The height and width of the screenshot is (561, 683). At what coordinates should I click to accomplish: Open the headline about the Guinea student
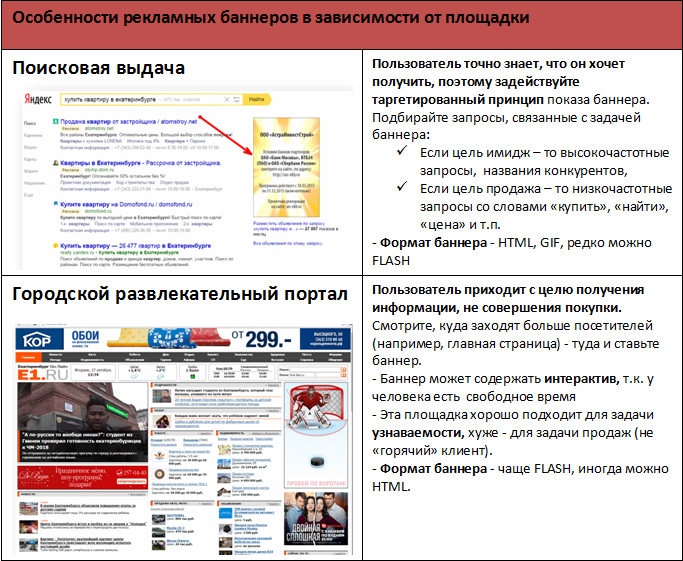(x=82, y=441)
